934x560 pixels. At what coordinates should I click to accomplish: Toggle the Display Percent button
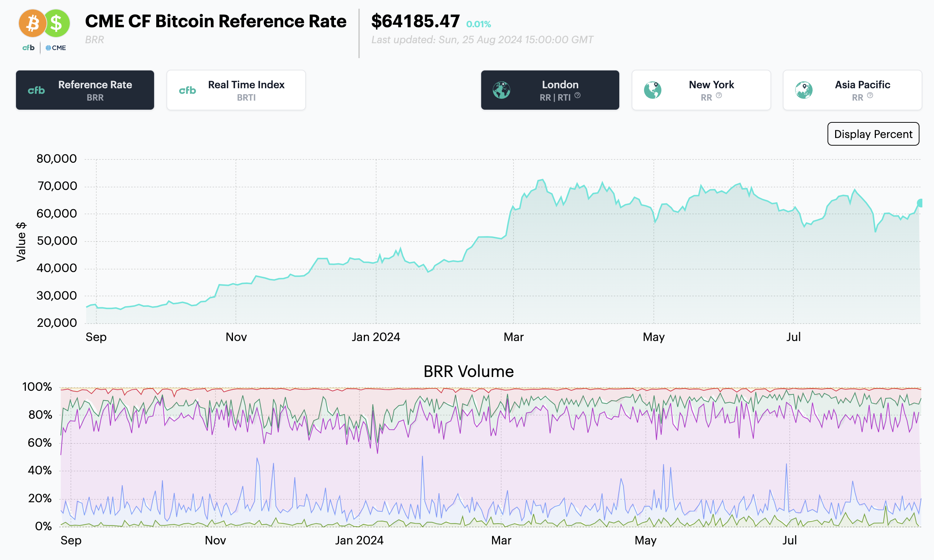point(873,134)
